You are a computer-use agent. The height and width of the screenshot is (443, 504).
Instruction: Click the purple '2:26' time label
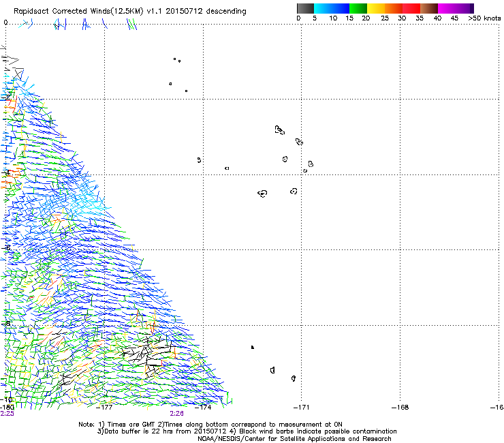click(x=177, y=414)
